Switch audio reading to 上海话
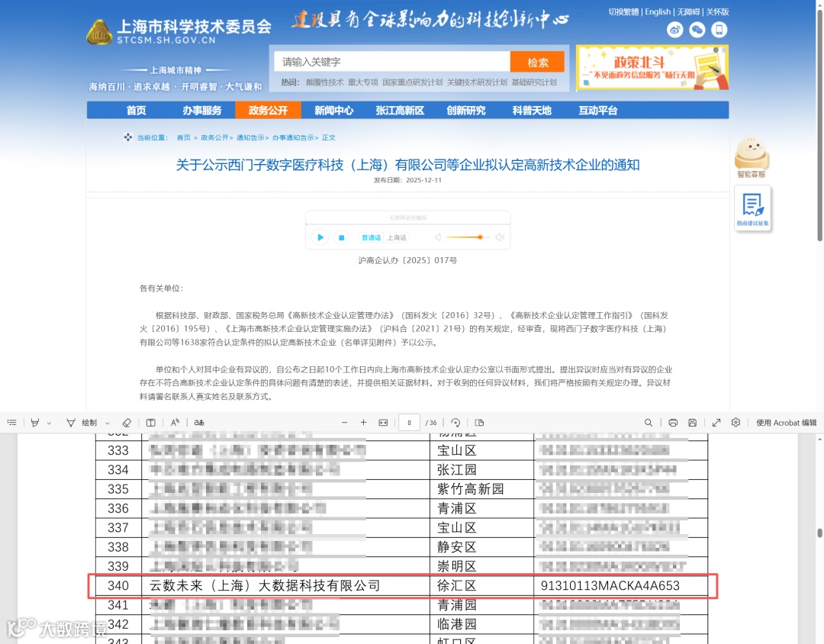 pyautogui.click(x=397, y=237)
